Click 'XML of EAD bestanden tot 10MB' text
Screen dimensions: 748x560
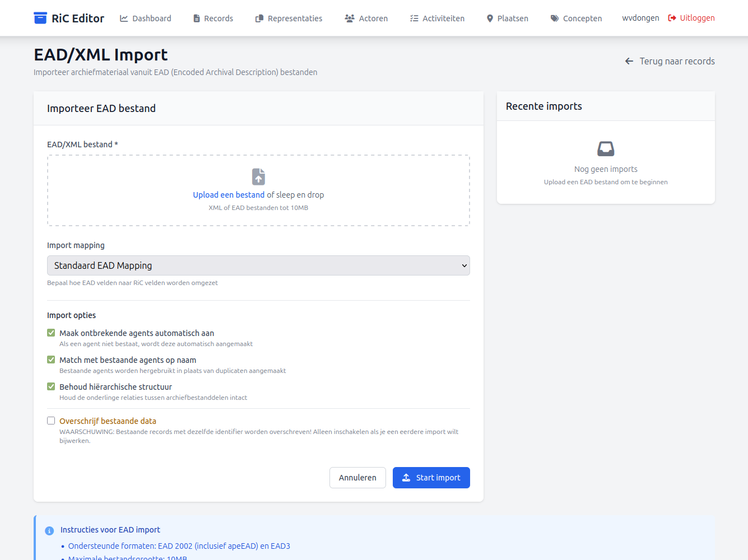click(258, 208)
